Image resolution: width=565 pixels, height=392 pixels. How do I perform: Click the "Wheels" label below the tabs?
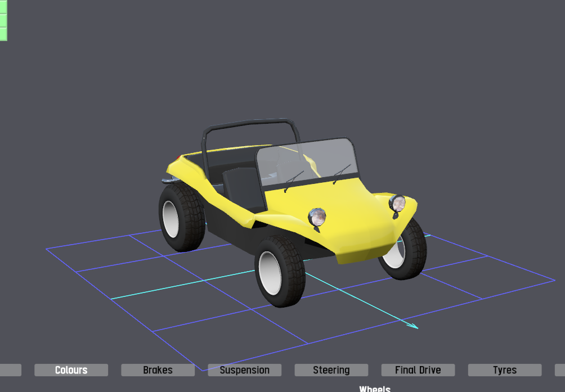point(375,389)
